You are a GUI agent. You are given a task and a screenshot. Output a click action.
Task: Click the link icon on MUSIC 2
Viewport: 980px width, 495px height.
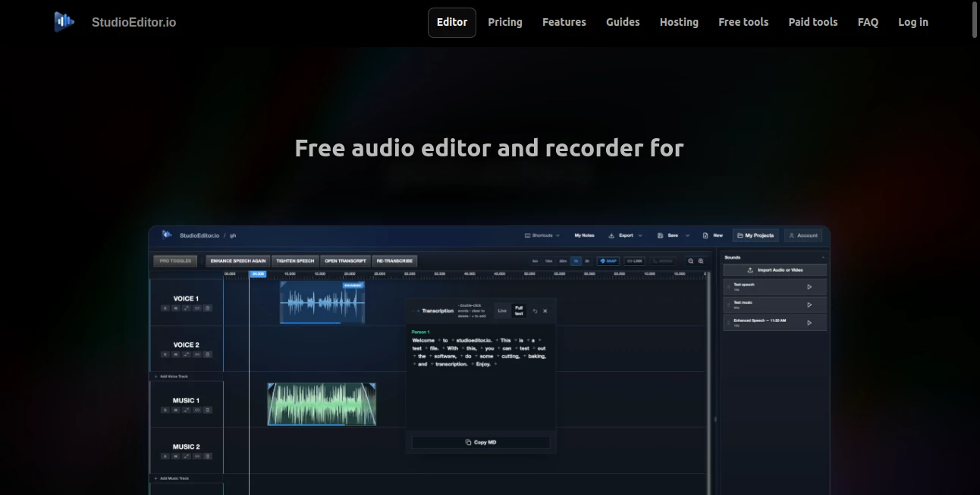[x=197, y=456]
